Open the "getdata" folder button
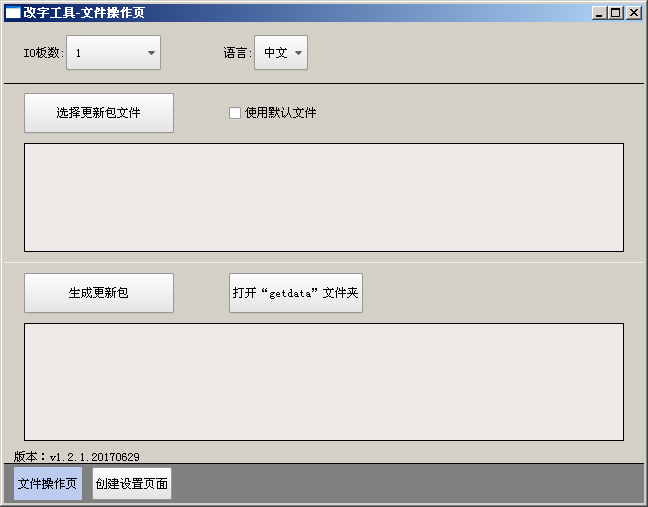648x507 pixels. [295, 293]
